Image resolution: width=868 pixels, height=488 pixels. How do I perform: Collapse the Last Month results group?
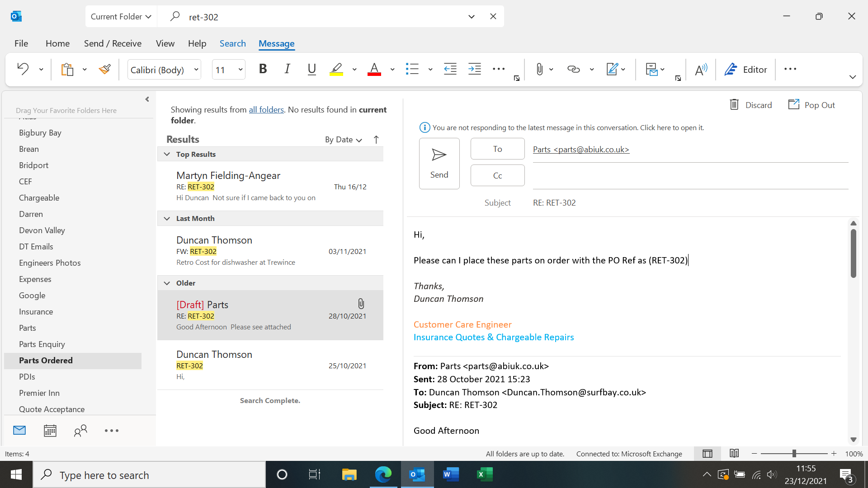point(167,219)
